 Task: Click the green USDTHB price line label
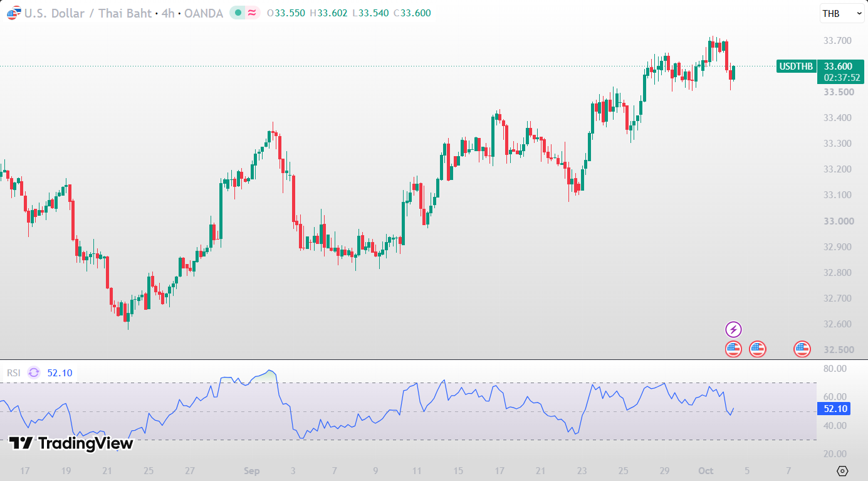click(x=796, y=66)
